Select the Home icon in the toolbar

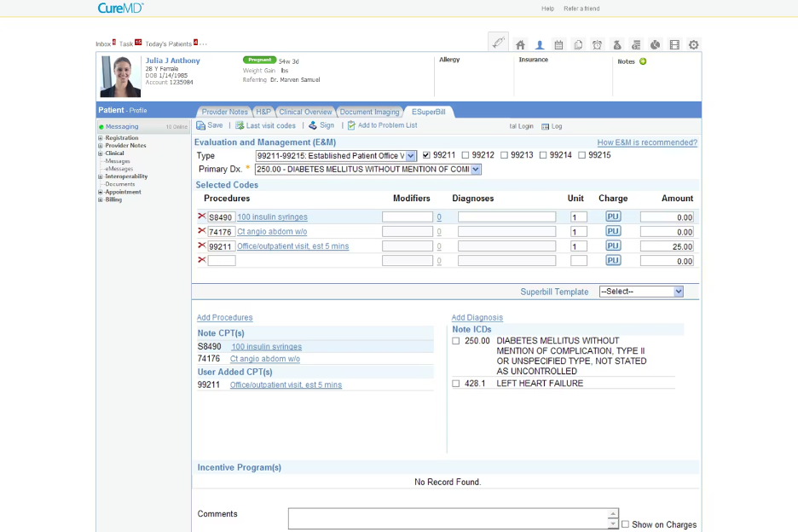click(x=519, y=44)
